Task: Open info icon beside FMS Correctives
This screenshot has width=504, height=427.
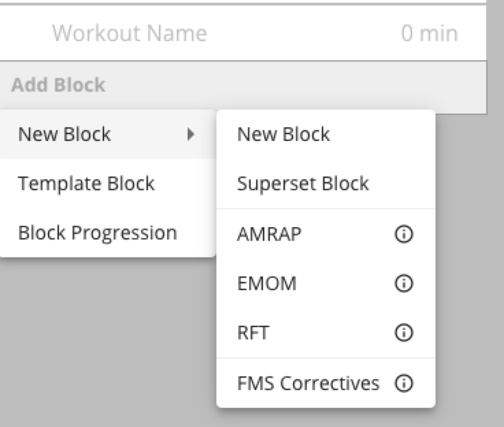Action: (404, 383)
